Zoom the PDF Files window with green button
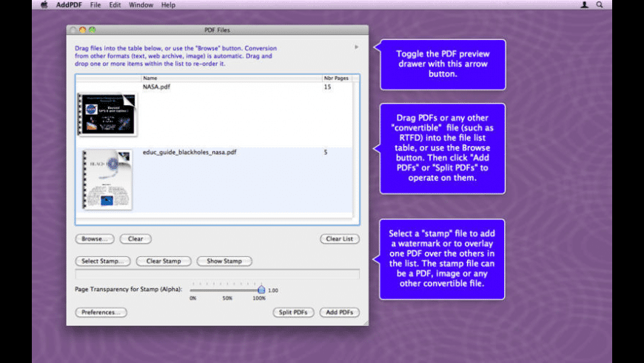Viewport: 644px width, 363px height. pyautogui.click(x=93, y=30)
